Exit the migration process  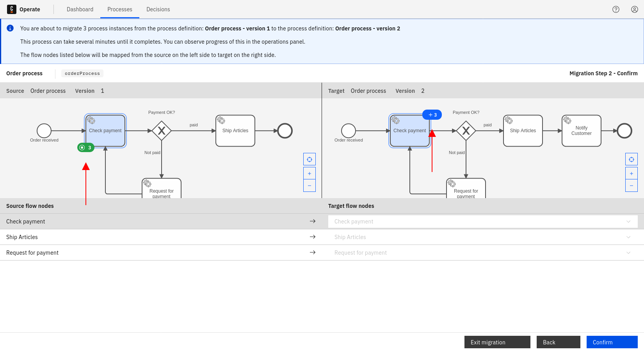point(497,342)
